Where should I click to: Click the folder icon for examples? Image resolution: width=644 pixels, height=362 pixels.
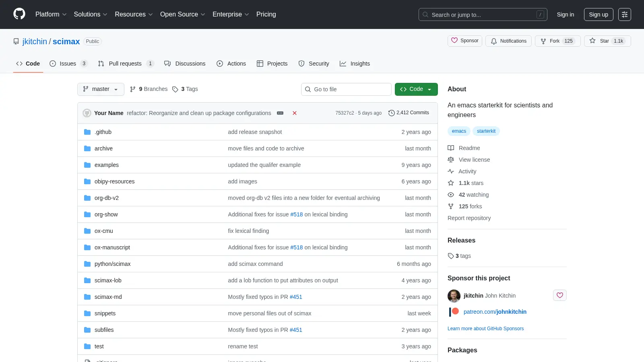coord(87,165)
